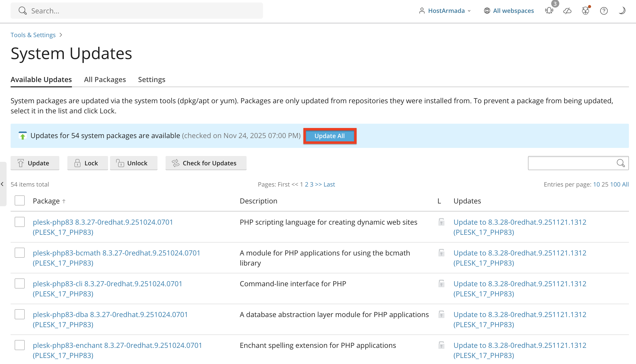Open the All webspaces selector
This screenshot has height=364, width=636.
pos(509,11)
